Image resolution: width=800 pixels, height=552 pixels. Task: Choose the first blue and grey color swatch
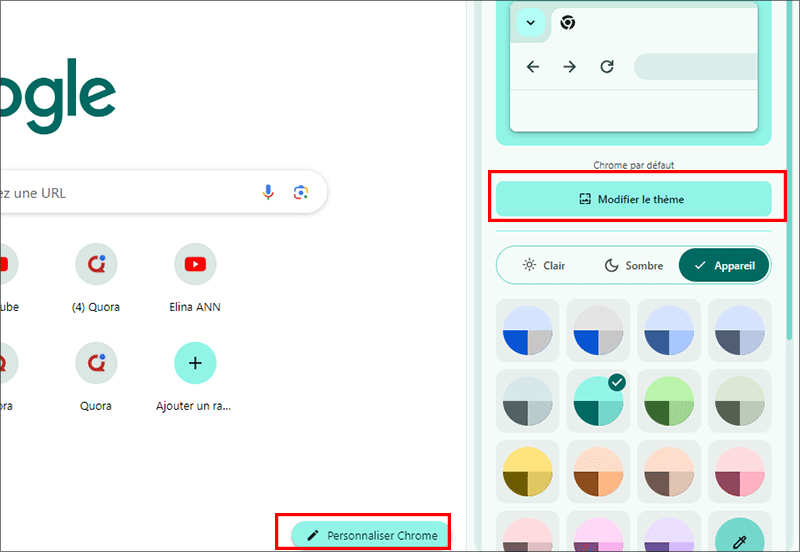coord(528,331)
